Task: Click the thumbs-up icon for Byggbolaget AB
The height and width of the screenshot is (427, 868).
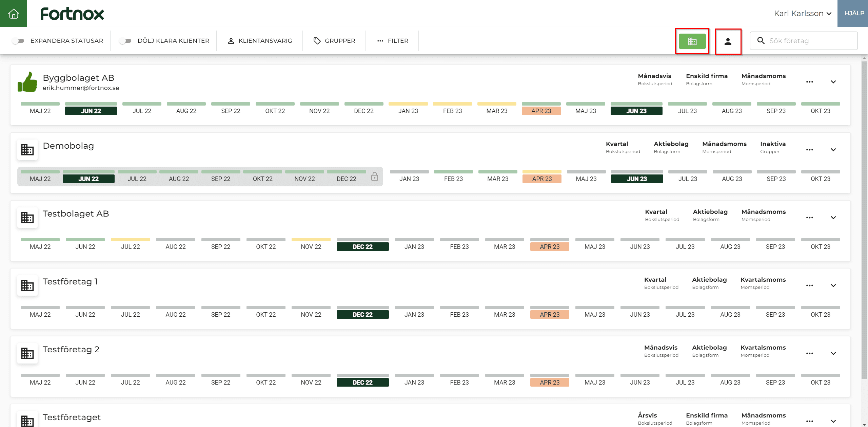Action: [x=27, y=82]
